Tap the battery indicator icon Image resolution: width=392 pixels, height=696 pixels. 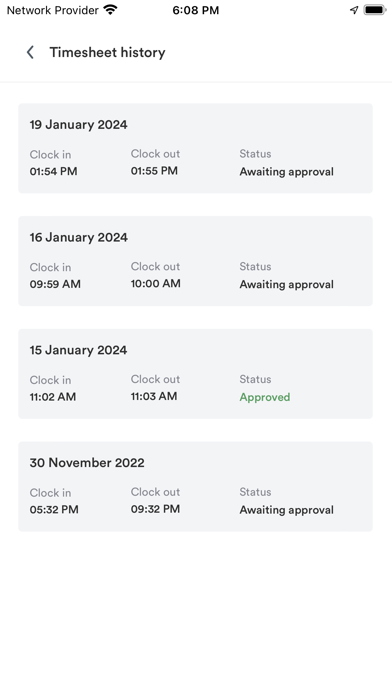pos(375,10)
